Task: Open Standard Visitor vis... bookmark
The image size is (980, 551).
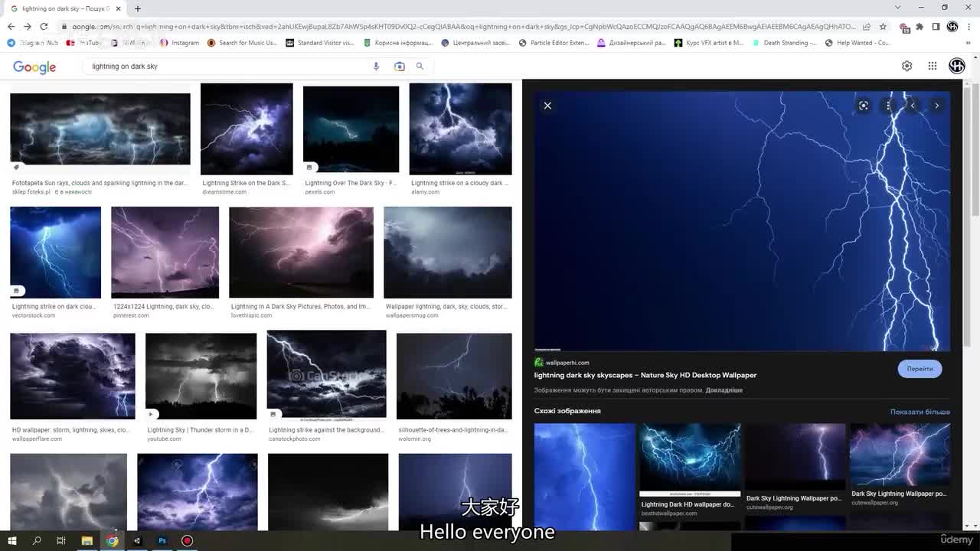Action: 320,43
